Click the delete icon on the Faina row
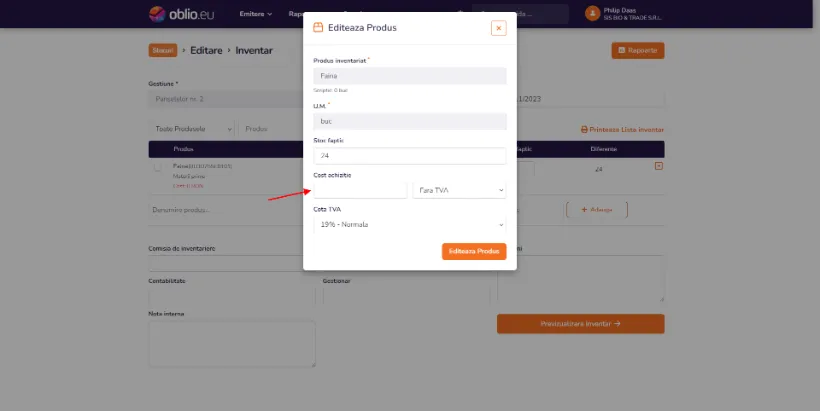This screenshot has width=820, height=411. (658, 166)
